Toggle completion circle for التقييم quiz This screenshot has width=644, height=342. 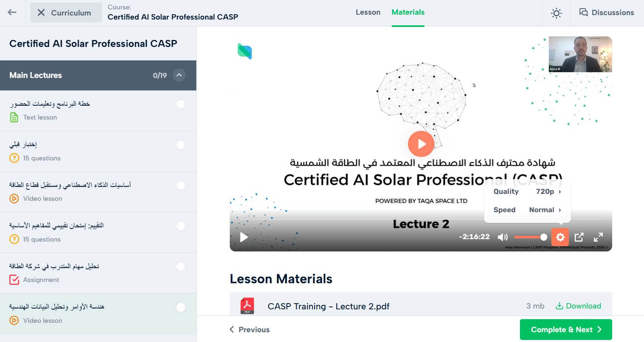click(x=181, y=226)
